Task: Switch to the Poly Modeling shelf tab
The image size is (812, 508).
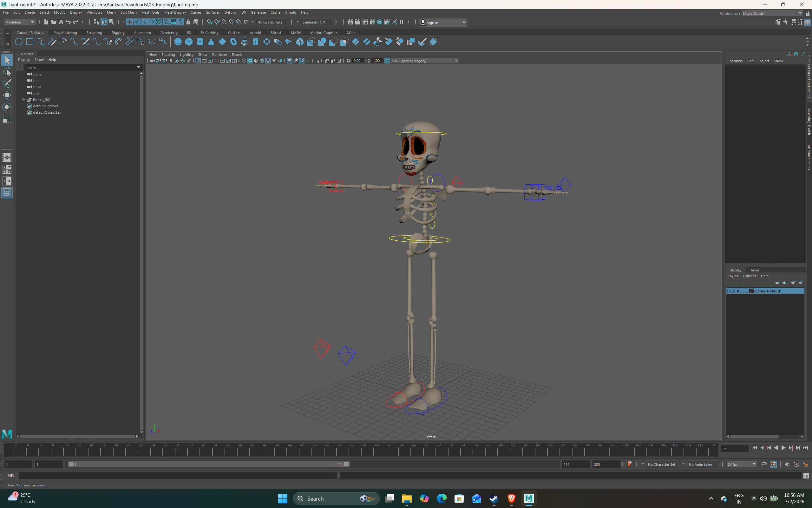Action: point(65,33)
